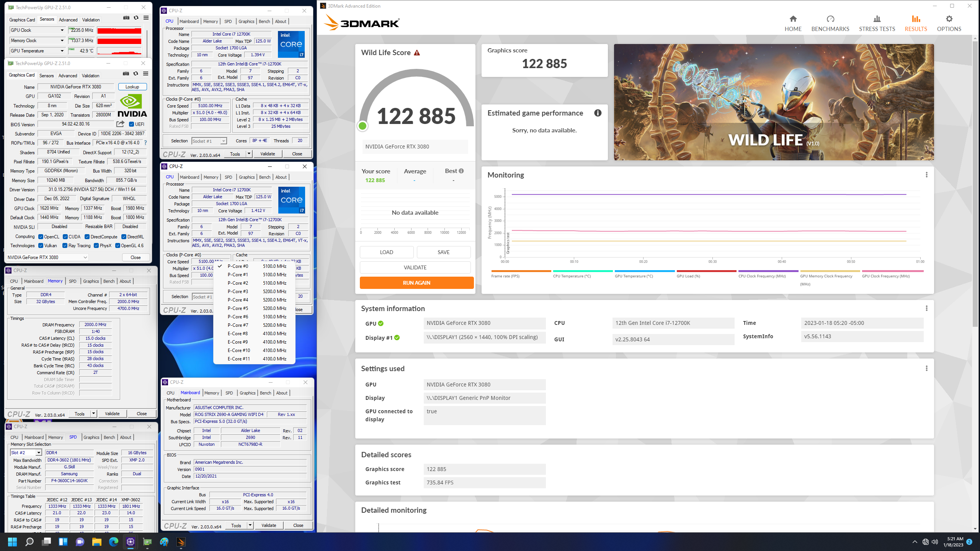Open 3DMark OPTIONS gear
This screenshot has height=551, width=980.
949,23
